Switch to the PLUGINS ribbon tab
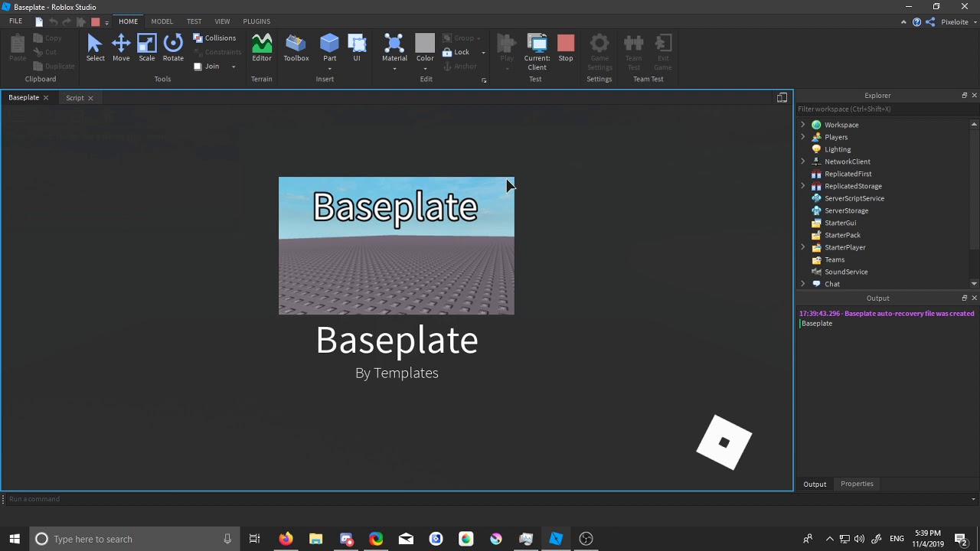The image size is (980, 551). coord(256,21)
